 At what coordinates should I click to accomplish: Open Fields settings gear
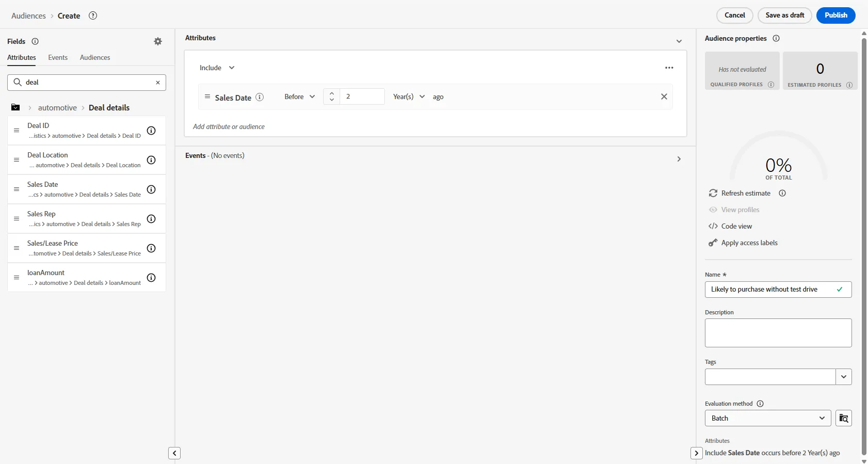[x=158, y=41]
